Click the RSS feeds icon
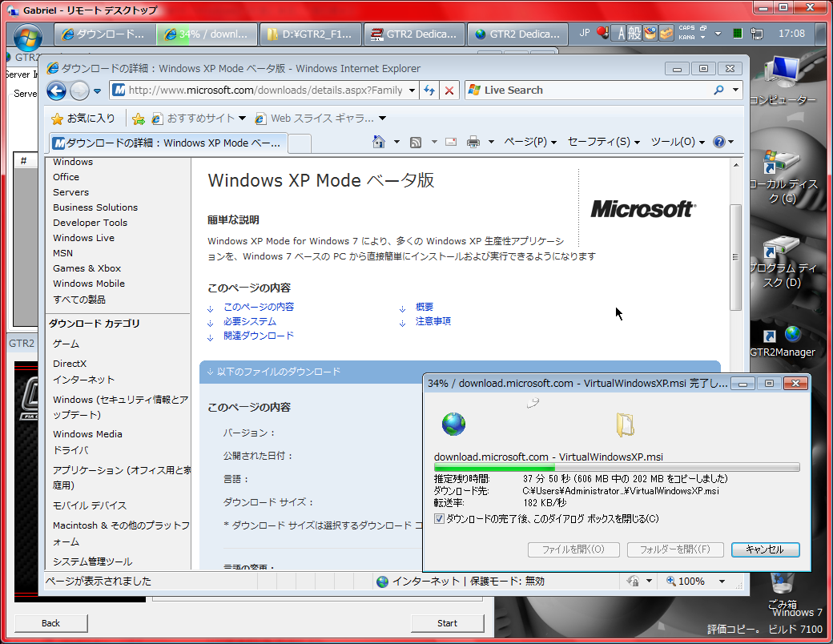The image size is (833, 644). coord(416,142)
